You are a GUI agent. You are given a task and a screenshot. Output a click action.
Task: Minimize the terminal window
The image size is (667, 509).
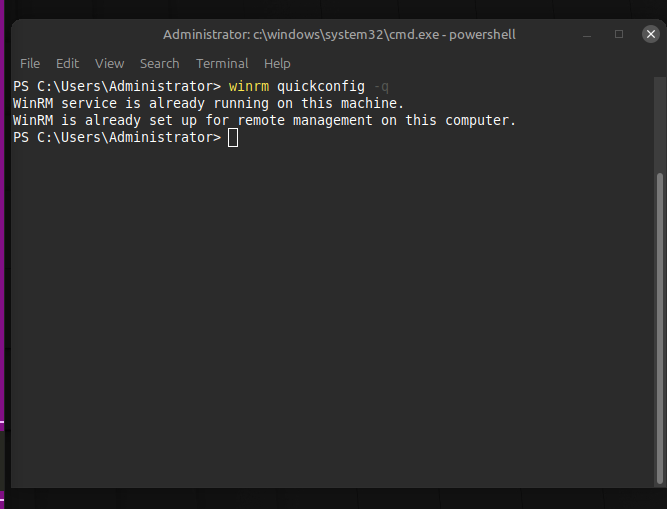pos(587,34)
